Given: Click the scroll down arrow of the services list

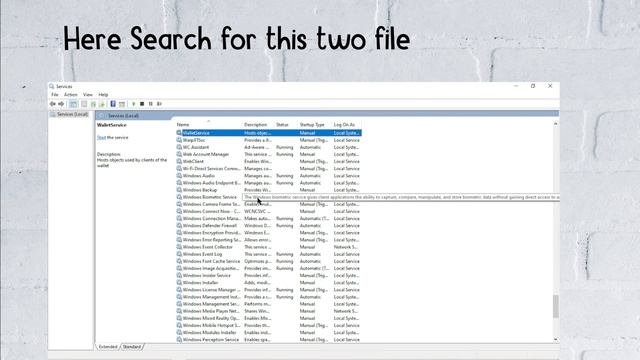Looking at the screenshot, I should click(556, 339).
